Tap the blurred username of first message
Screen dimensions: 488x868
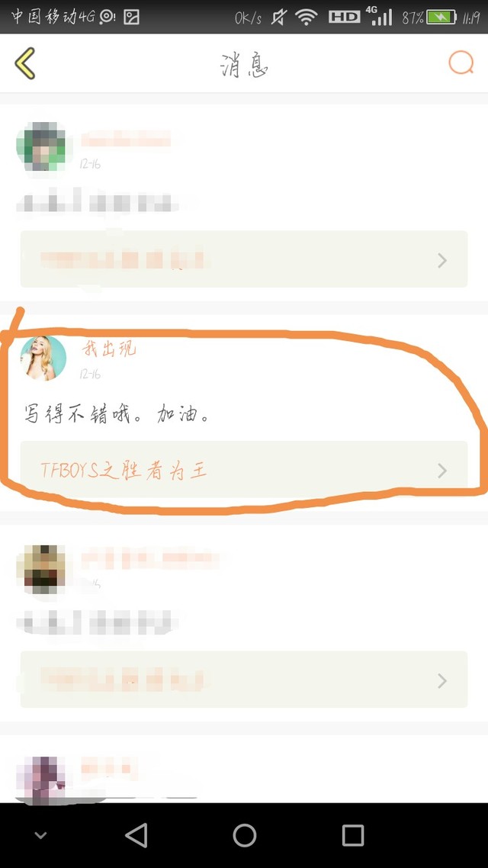126,139
